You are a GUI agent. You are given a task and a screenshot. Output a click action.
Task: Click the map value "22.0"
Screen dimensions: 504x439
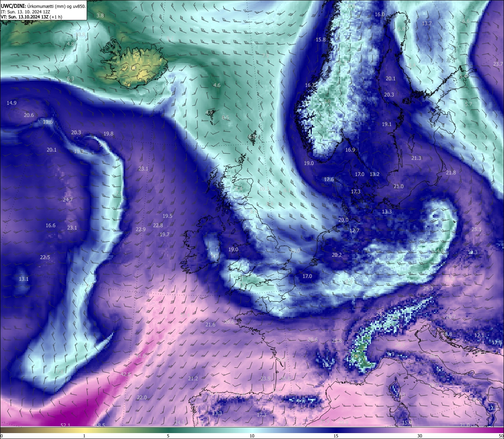point(142,397)
